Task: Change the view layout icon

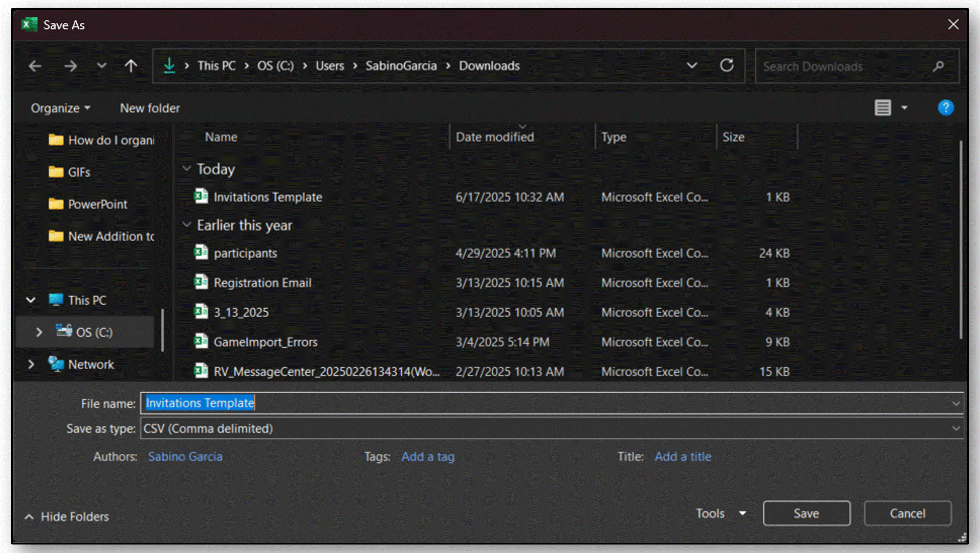Action: tap(883, 108)
